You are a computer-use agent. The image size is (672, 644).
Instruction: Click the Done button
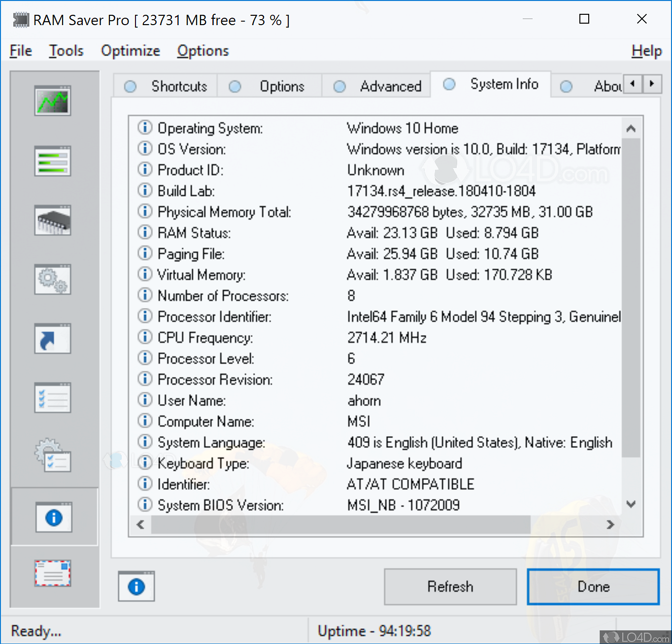[x=593, y=586]
